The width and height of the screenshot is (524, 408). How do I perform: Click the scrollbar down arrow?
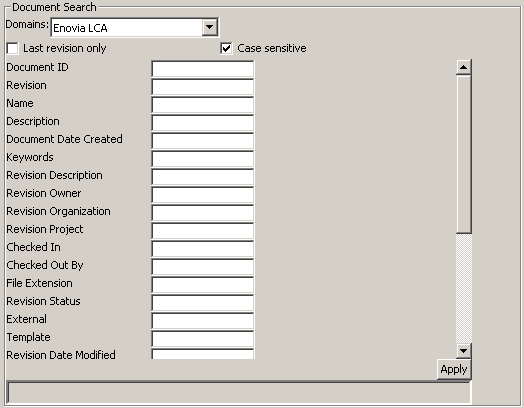click(464, 351)
